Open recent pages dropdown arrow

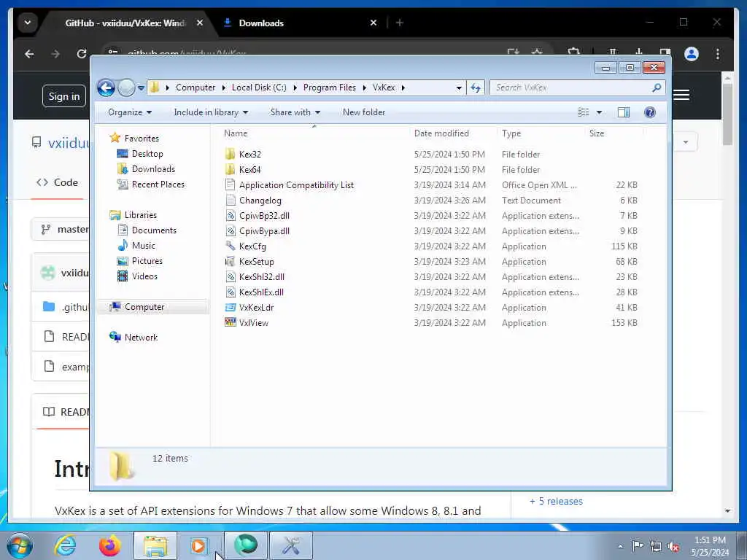tap(141, 87)
